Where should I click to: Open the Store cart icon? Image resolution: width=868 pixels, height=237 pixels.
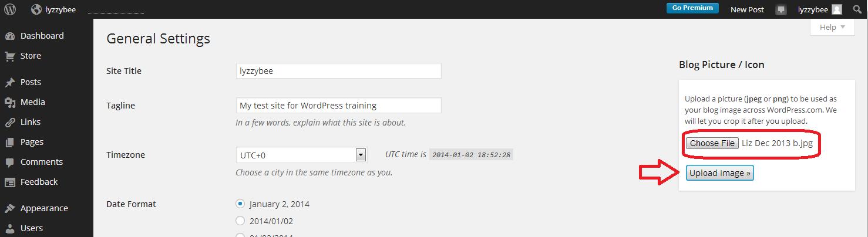(x=10, y=56)
